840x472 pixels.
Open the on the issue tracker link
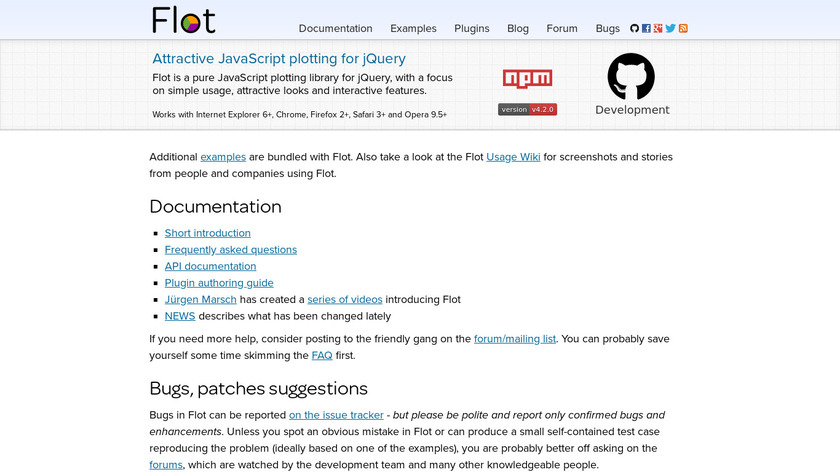336,415
